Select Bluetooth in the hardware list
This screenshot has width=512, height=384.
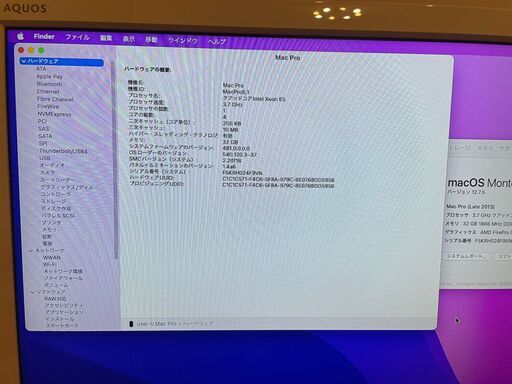pyautogui.click(x=49, y=84)
